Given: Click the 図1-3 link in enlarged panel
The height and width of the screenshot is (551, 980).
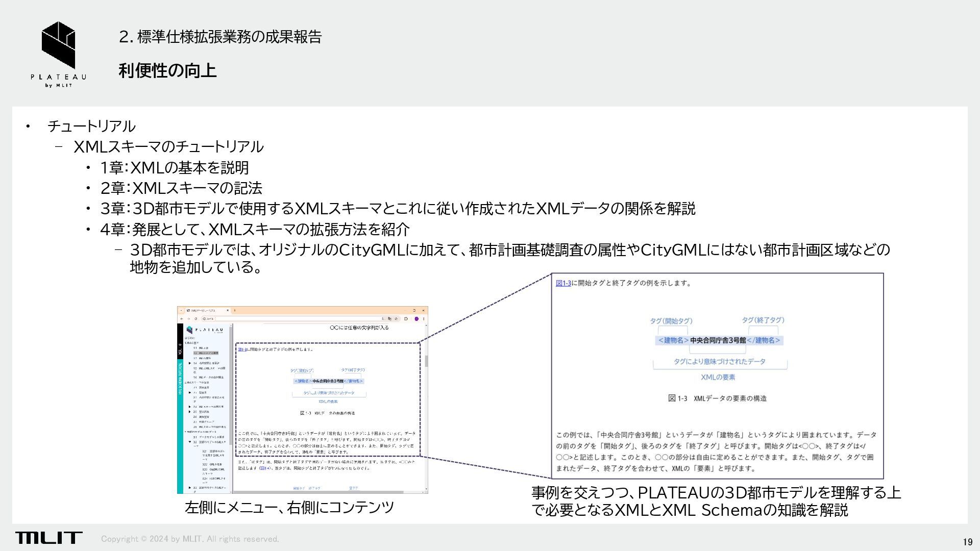Looking at the screenshot, I should tap(563, 283).
